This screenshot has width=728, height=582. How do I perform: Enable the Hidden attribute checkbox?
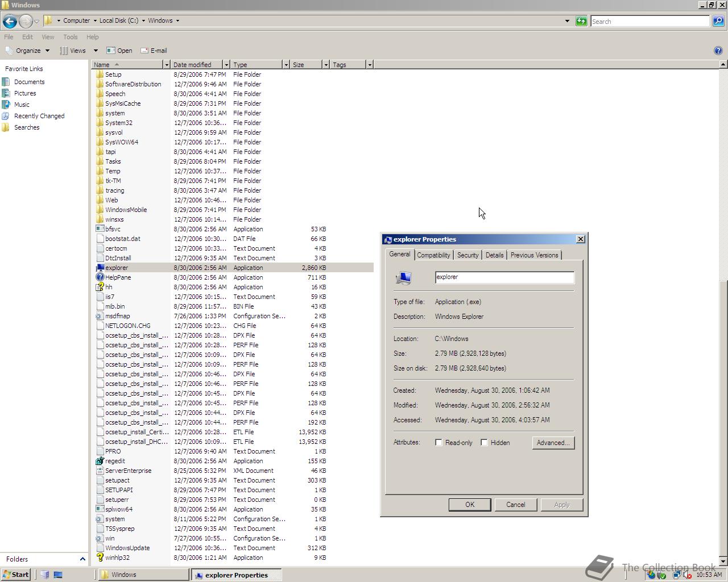(484, 443)
